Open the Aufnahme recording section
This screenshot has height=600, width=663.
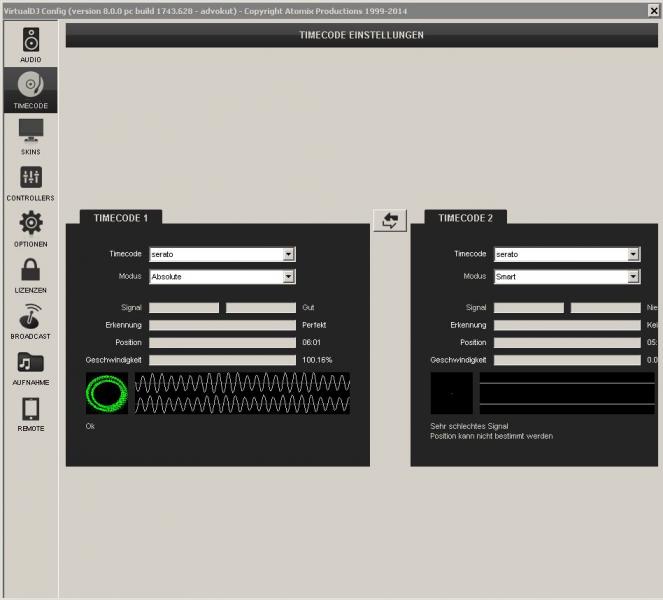[x=30, y=367]
